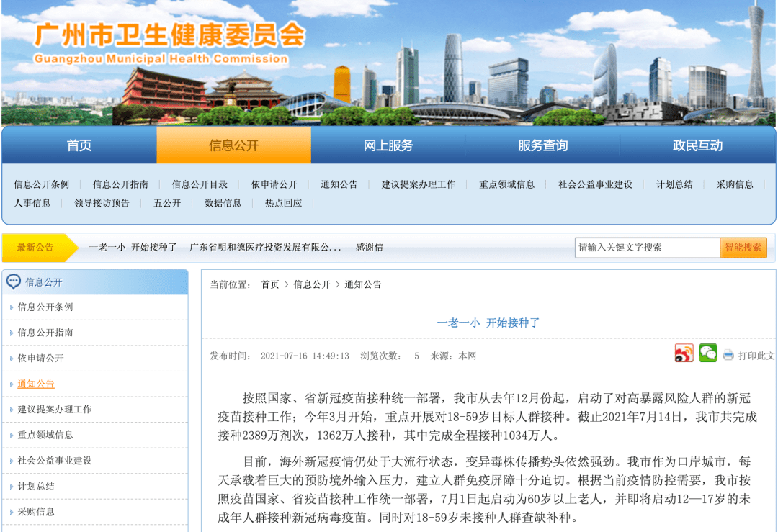Click the Weibo share icon
The height and width of the screenshot is (532, 778).
coord(684,353)
